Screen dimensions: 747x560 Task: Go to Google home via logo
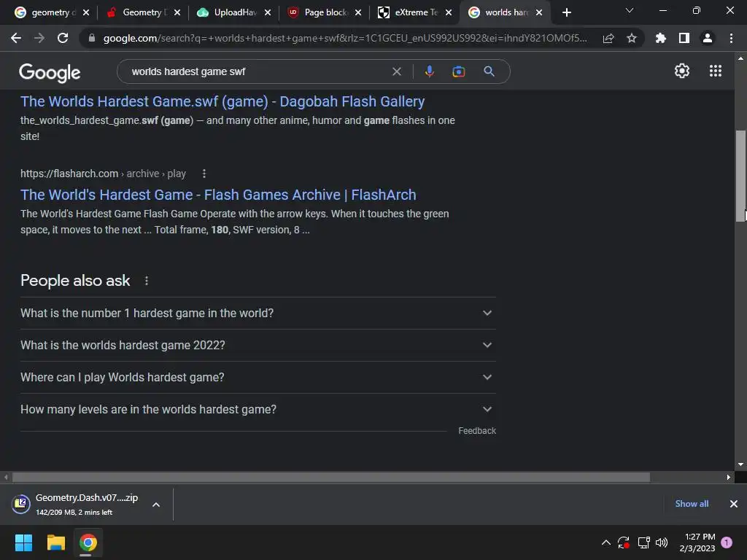50,72
